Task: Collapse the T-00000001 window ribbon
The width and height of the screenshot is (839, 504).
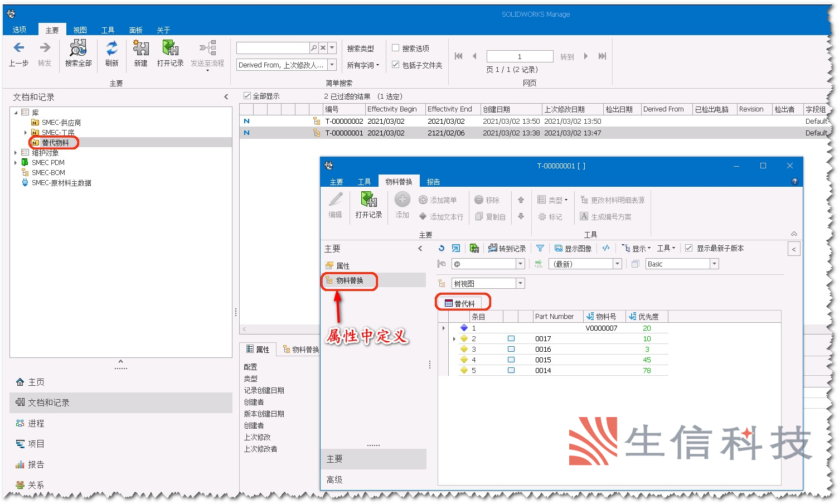Action: (x=794, y=234)
